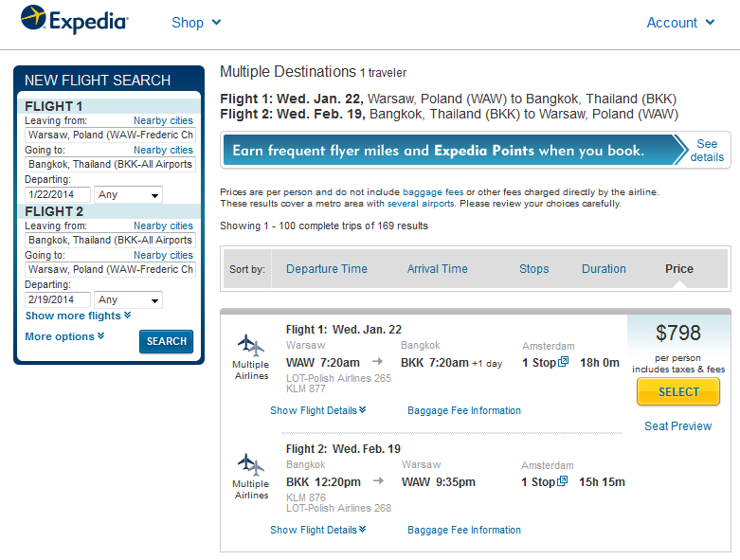Open Flight 1 stop details popup icon
This screenshot has height=560, width=740.
563,362
